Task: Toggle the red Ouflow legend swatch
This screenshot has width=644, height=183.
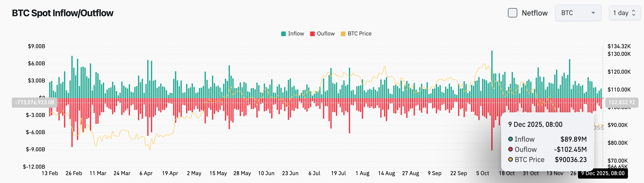Action: click(x=313, y=33)
